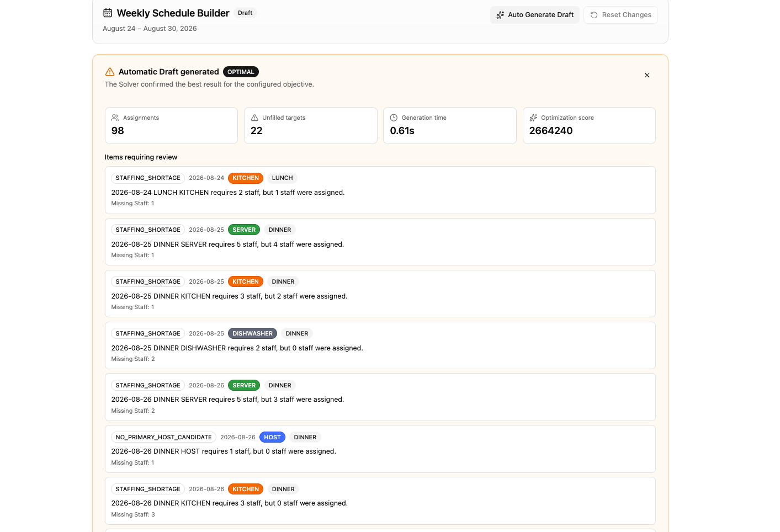Image resolution: width=780 pixels, height=532 pixels.
Task: Click the LUNCH tag on 2026-08-24 item
Action: [282, 178]
